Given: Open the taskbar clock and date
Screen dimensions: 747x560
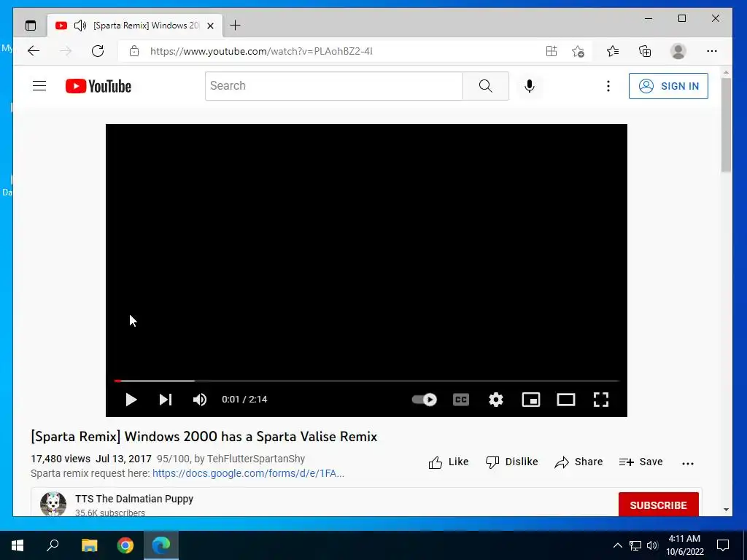Looking at the screenshot, I should coord(684,545).
